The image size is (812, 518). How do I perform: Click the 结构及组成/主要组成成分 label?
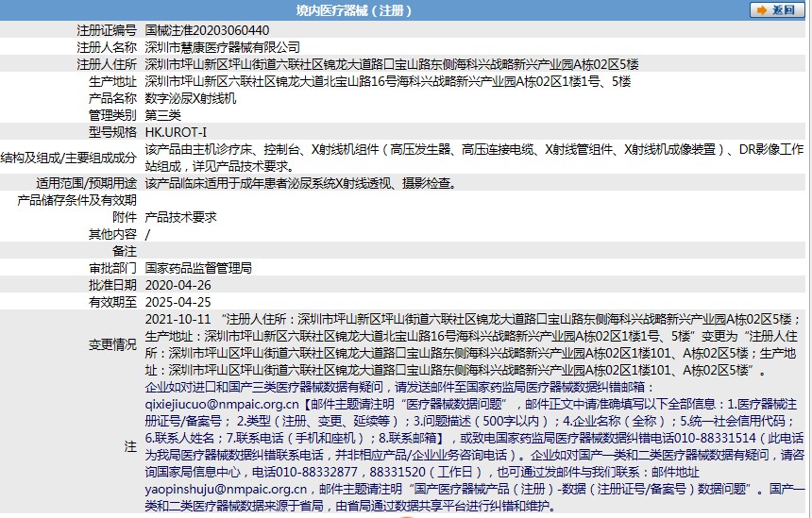coord(68,158)
